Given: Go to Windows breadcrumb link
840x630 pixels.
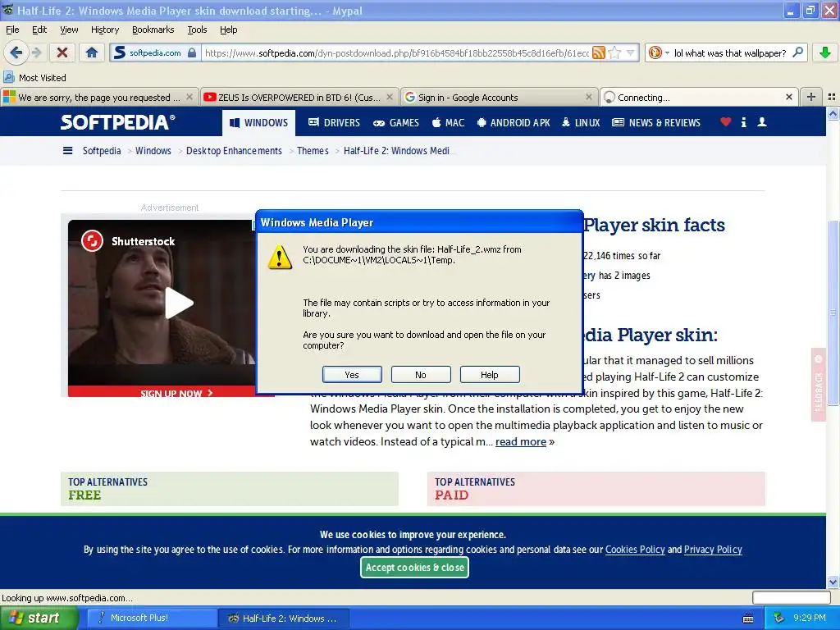Looking at the screenshot, I should click(153, 151).
